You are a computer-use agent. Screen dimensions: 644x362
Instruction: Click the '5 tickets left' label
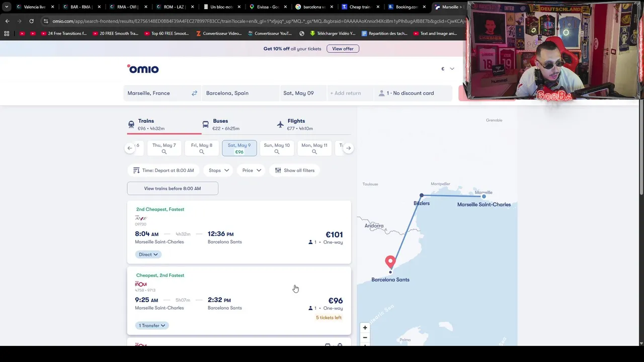(x=329, y=318)
